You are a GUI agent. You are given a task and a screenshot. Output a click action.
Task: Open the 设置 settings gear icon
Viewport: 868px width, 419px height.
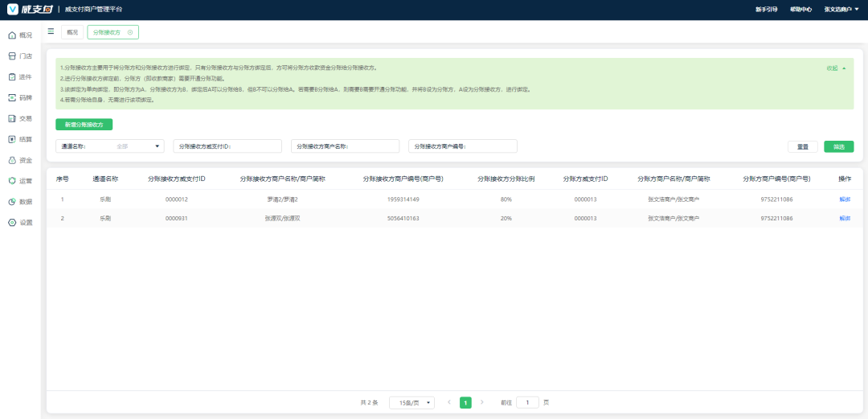tap(12, 223)
